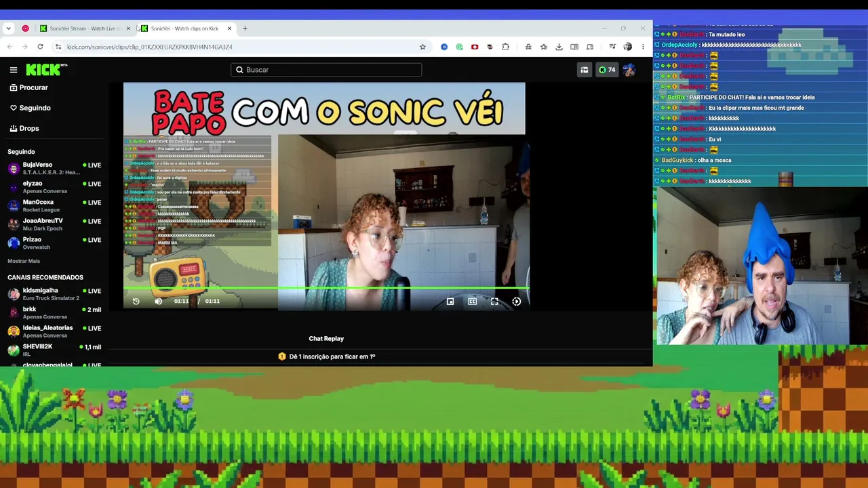The width and height of the screenshot is (868, 488).
Task: Open brkk's recommended channel
Action: pos(54,312)
